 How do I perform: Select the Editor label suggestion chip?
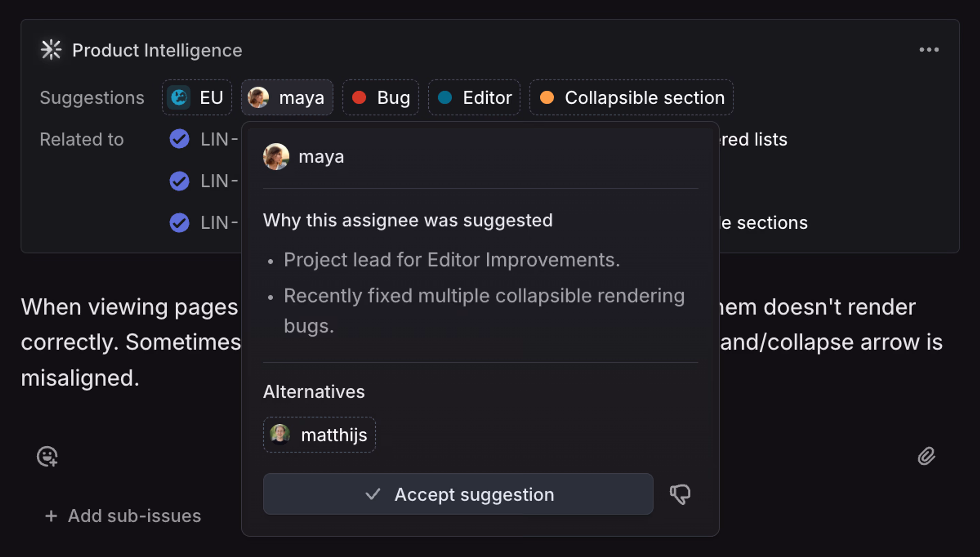474,98
